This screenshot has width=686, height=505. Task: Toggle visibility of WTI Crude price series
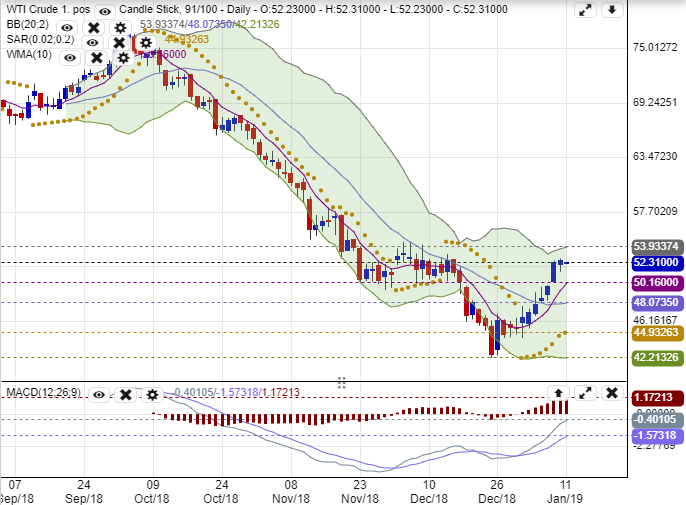tap(105, 10)
